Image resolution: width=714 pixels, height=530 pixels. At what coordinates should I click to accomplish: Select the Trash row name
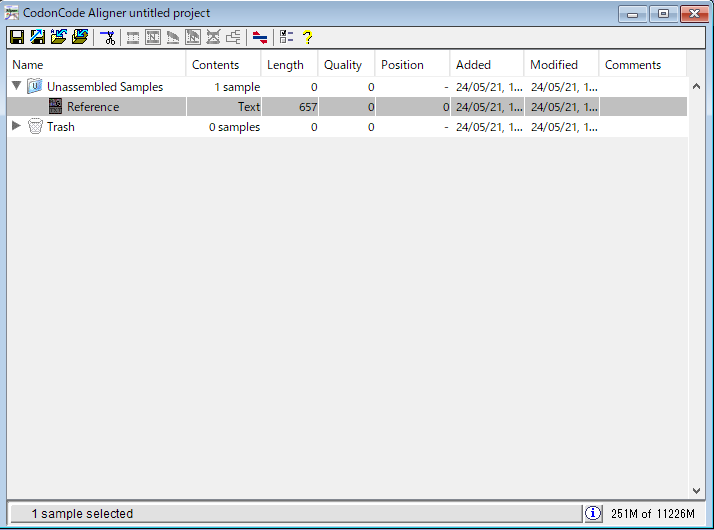click(61, 127)
